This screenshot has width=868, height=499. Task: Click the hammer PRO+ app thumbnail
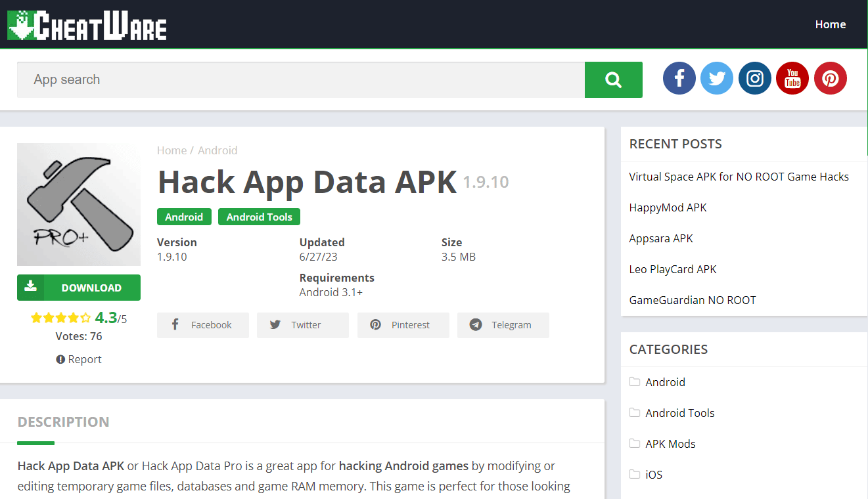tap(79, 204)
